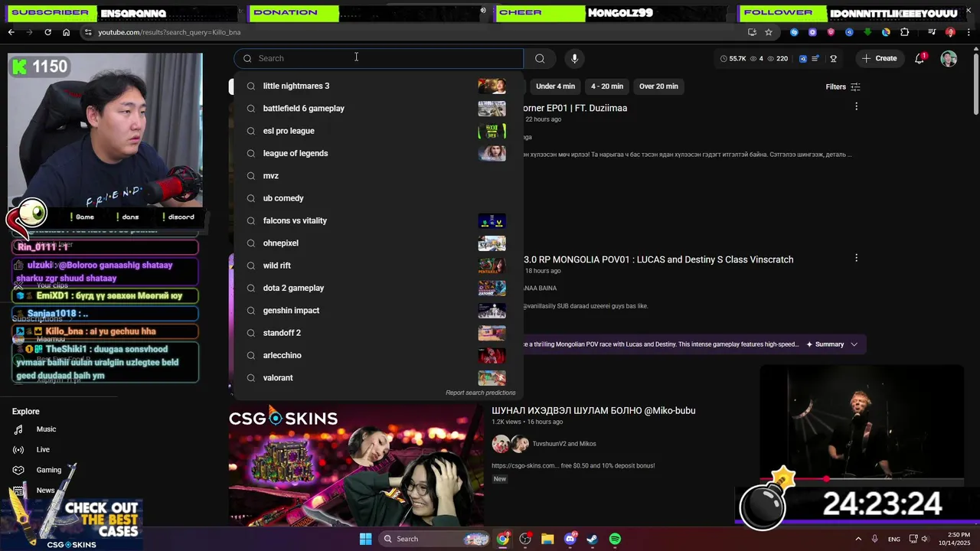Viewport: 980px width, 551px height.
Task: Open the Shazam extension icon
Action: pyautogui.click(x=794, y=32)
